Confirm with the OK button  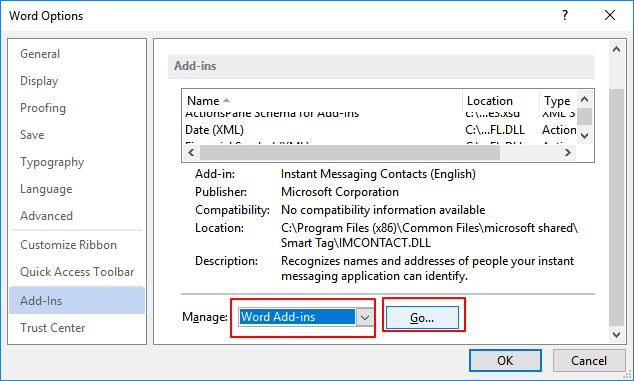505,360
